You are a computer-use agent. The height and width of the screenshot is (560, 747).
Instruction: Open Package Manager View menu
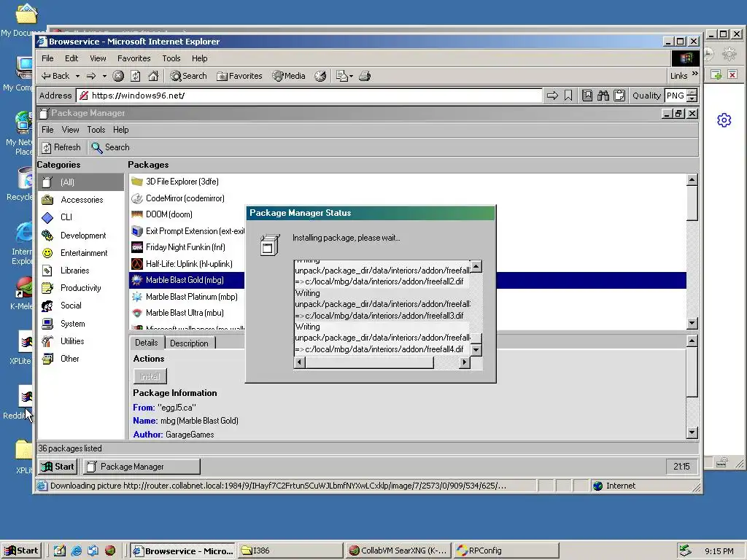71,130
